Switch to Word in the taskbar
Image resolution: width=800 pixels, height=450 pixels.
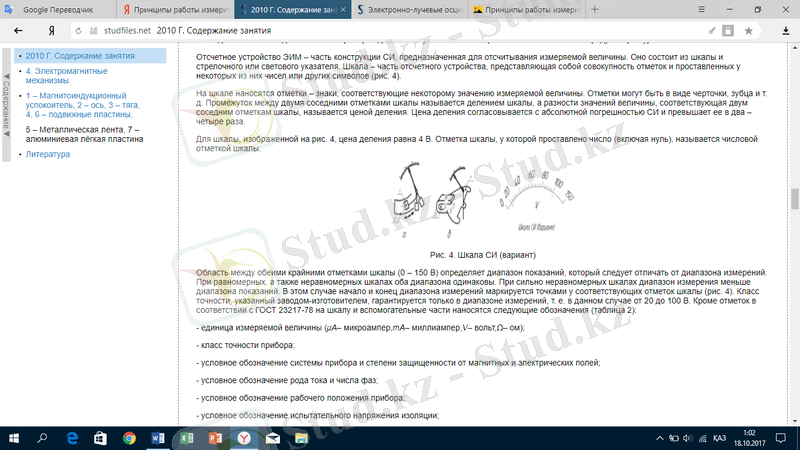pyautogui.click(x=158, y=438)
